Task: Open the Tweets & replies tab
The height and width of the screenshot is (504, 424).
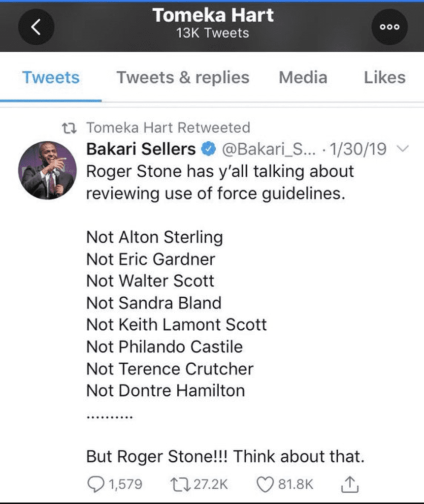Action: pos(183,78)
